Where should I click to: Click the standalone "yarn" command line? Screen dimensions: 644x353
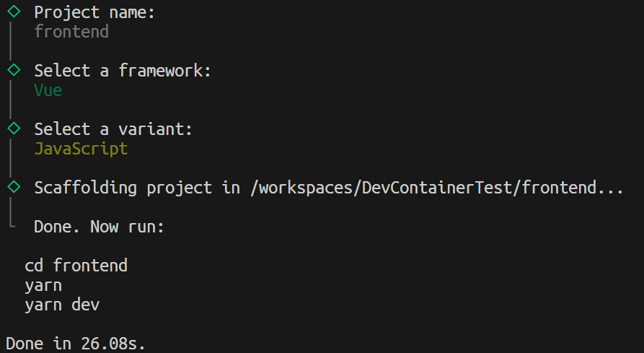tap(43, 285)
